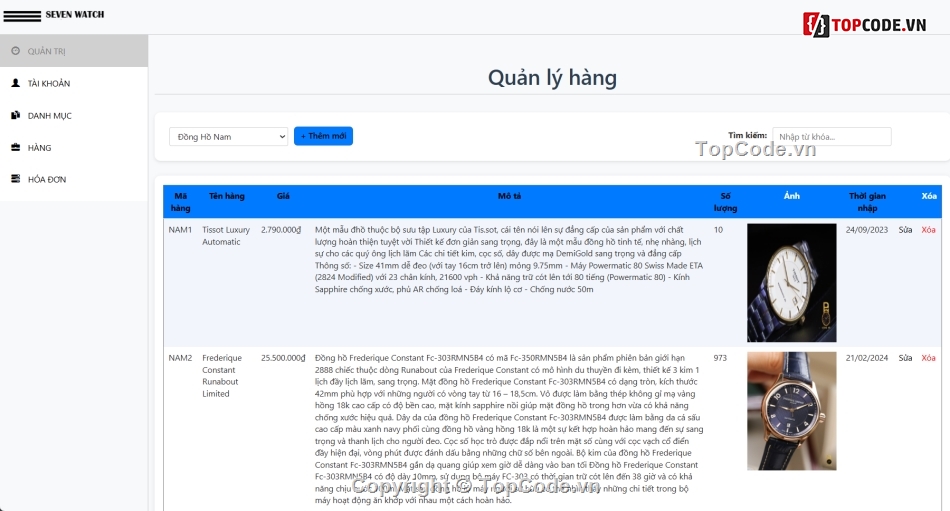Select the Danh Mục sidebar entry
950x511 pixels.
tap(49, 116)
